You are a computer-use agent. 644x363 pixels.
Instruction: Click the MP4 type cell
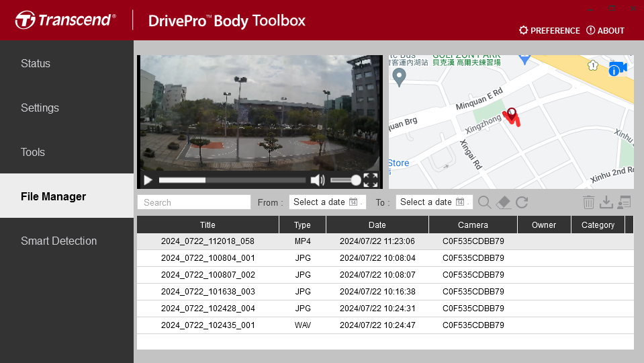[303, 241]
